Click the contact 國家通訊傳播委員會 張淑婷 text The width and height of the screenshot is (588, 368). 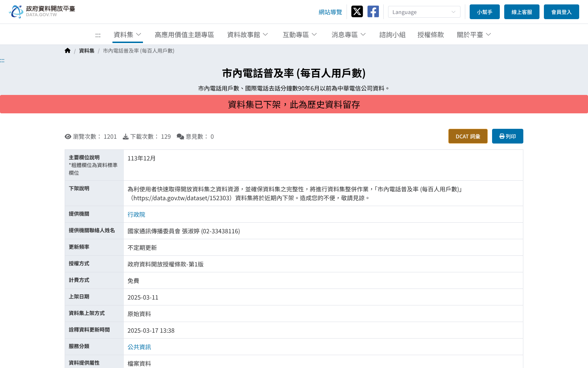(x=184, y=231)
